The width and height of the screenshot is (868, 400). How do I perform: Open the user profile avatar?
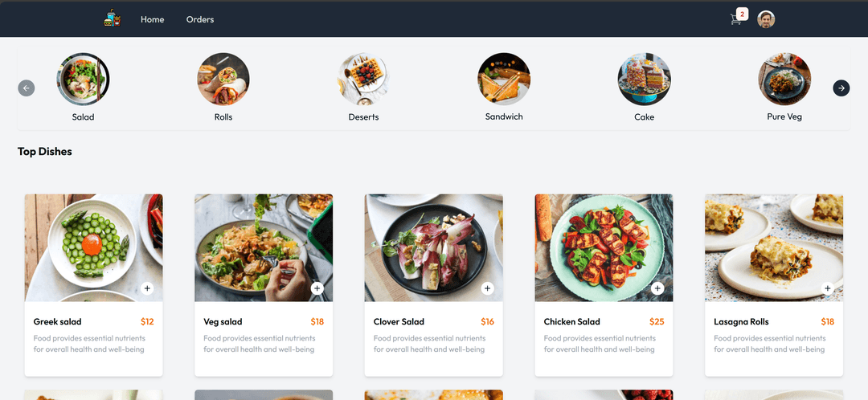[766, 19]
